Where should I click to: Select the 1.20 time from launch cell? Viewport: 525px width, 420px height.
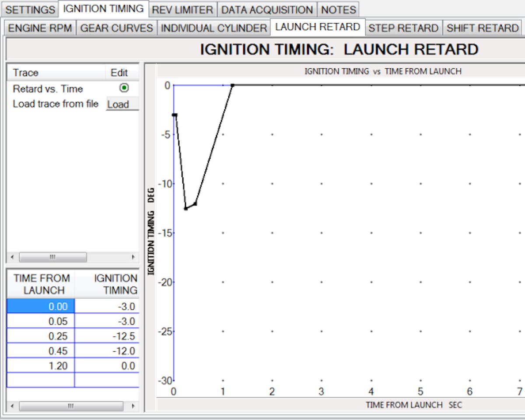pyautogui.click(x=41, y=365)
